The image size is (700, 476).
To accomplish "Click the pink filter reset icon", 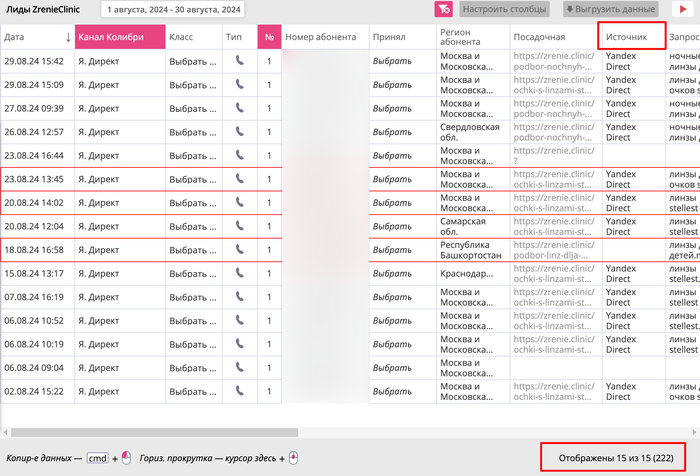I will (x=443, y=9).
